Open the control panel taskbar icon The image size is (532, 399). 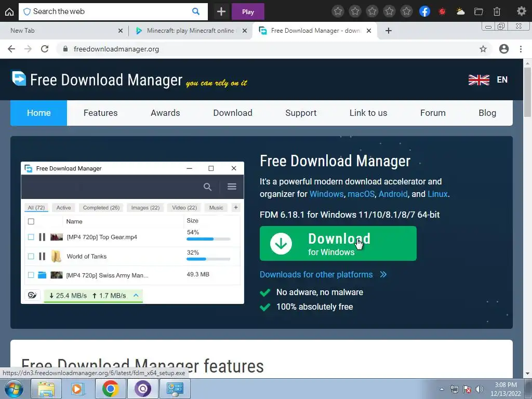pos(175,389)
